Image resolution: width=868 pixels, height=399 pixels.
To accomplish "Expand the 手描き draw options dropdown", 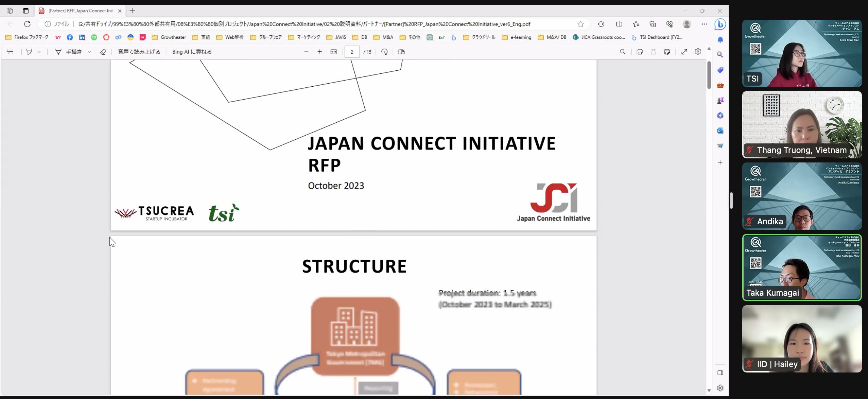I will pyautogui.click(x=89, y=52).
